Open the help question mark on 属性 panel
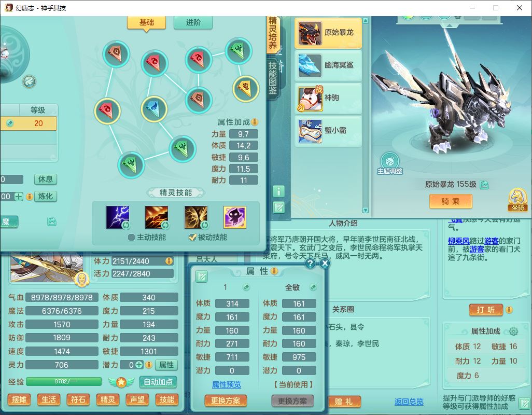Image resolution: width=532 pixels, height=415 pixels. 310,264
